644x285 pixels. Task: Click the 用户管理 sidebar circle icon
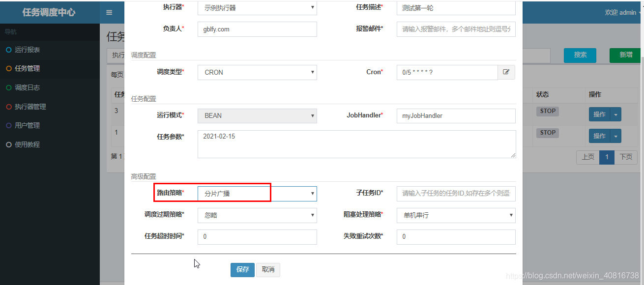(x=8, y=126)
